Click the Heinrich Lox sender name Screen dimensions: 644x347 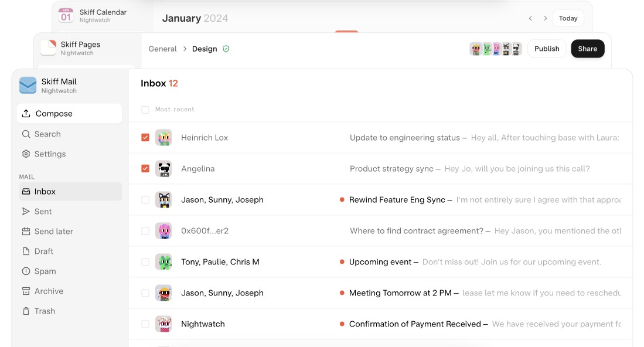205,138
